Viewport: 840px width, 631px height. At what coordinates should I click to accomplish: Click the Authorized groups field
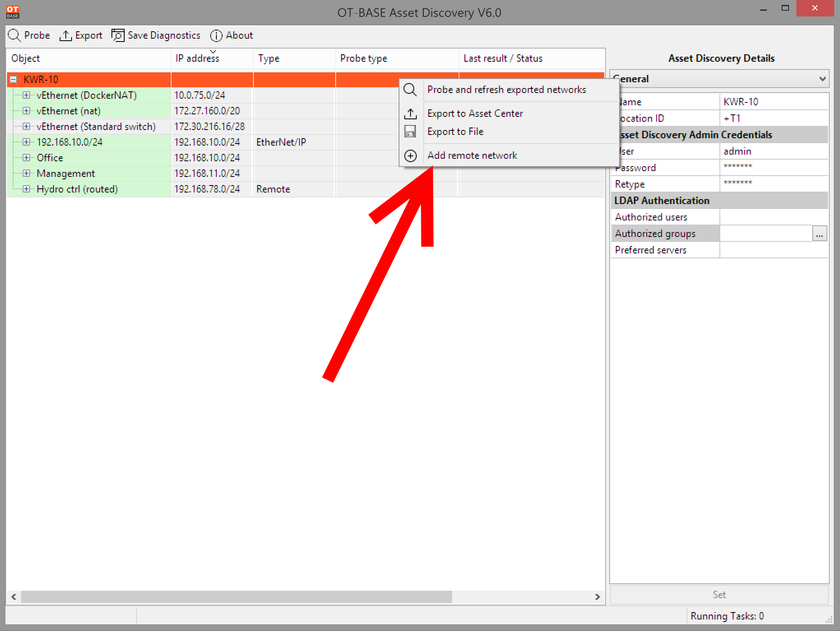pyautogui.click(x=766, y=233)
